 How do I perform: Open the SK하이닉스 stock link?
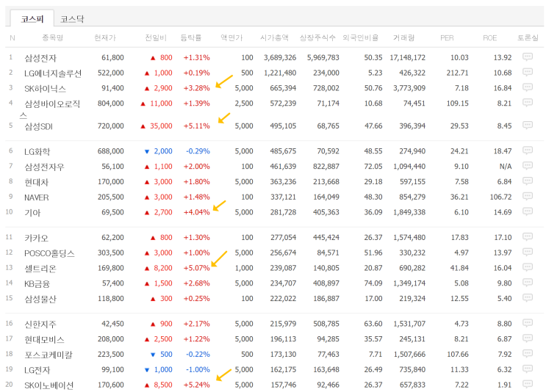tap(45, 88)
